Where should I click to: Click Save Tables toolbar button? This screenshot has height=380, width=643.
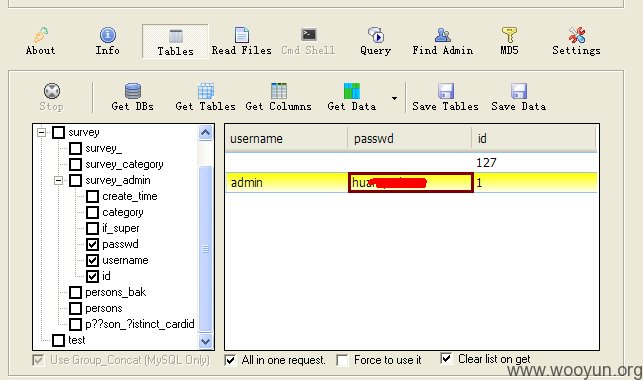[x=445, y=98]
